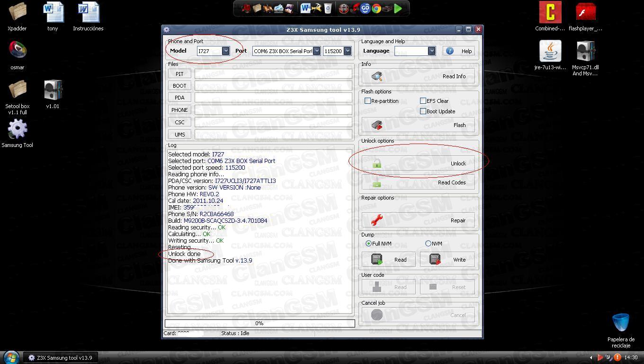Screen dimensions: 644x364
Task: Click log line 'Done with Samsung Tool v.13.9'
Action: (210, 261)
